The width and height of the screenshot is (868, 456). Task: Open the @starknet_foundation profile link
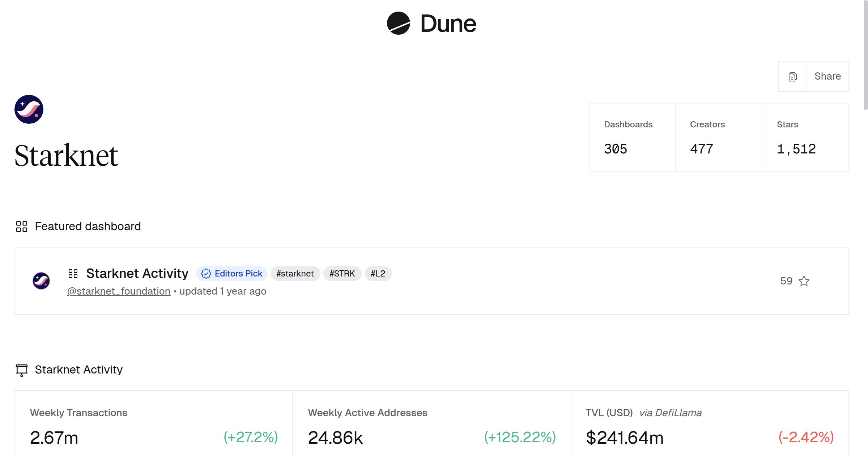click(x=119, y=291)
